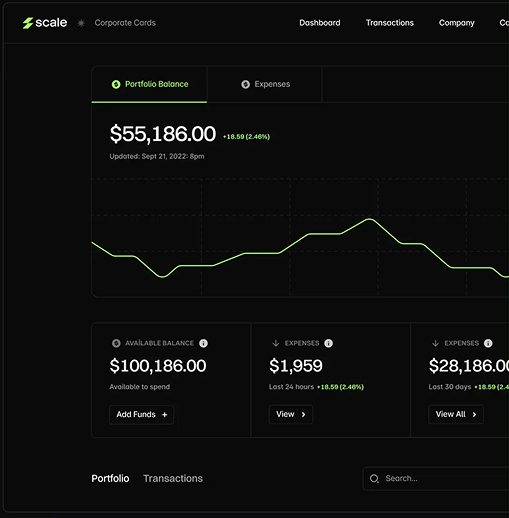Screen dimensions: 509x518
Task: Click the $55,186.00 portfolio balance figure
Action: tap(163, 134)
